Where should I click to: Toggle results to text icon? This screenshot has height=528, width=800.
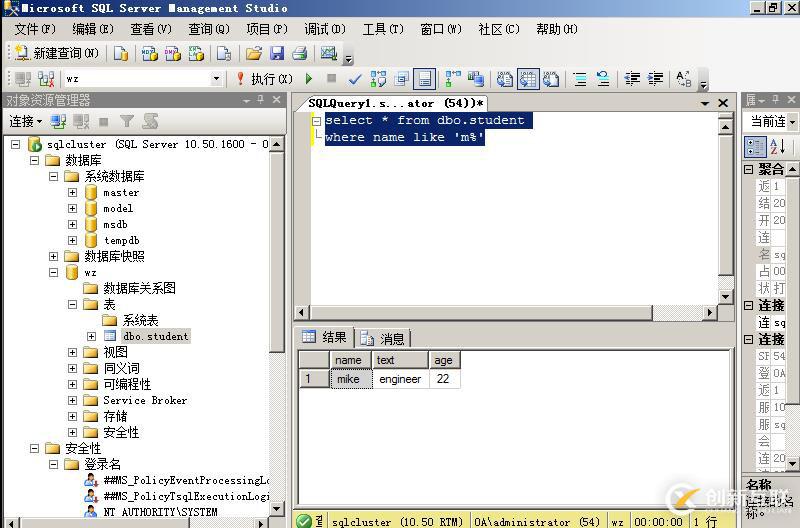tap(505, 79)
